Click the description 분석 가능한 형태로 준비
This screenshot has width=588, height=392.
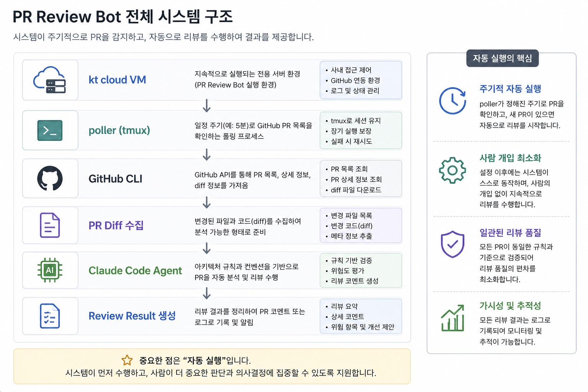[x=230, y=232]
